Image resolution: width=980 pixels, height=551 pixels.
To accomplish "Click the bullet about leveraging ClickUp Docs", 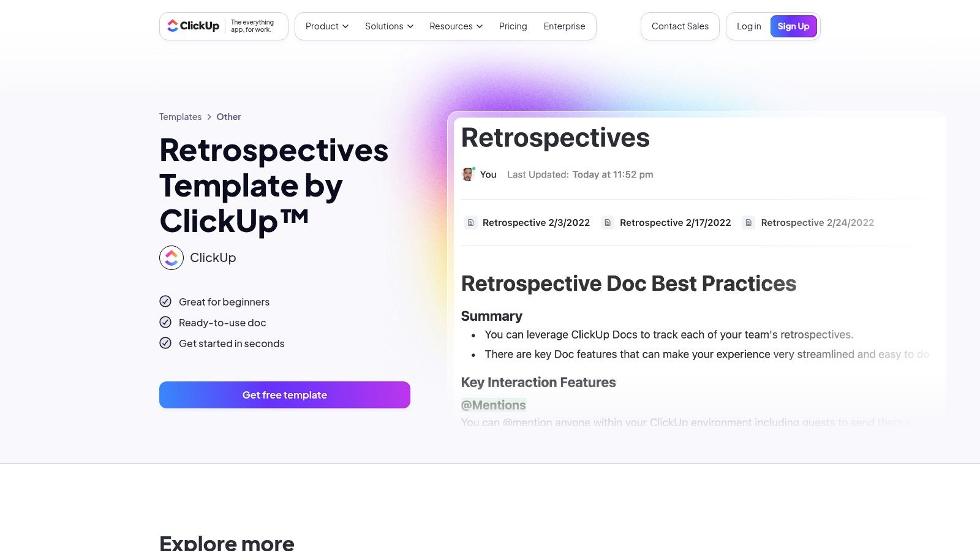I will tap(669, 335).
